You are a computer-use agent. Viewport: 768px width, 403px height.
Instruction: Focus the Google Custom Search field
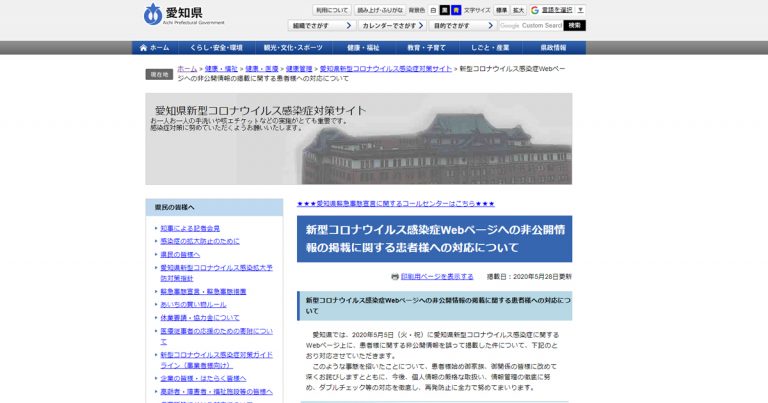[x=531, y=25]
